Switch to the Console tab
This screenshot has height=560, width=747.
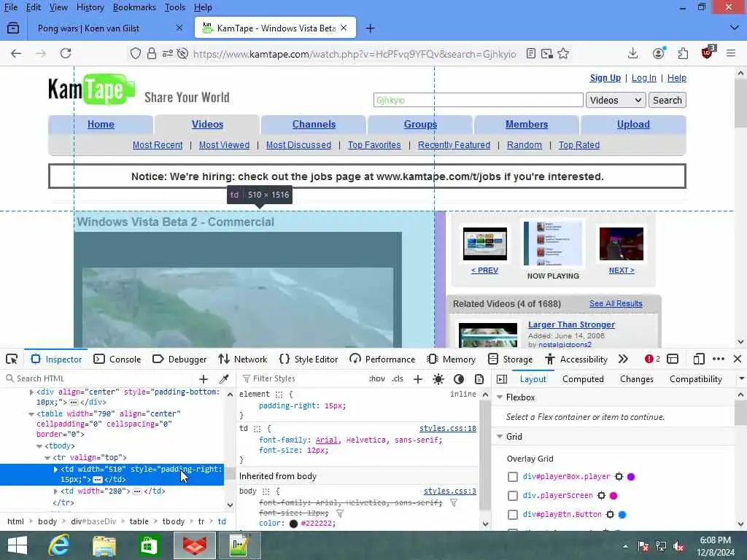pyautogui.click(x=117, y=359)
